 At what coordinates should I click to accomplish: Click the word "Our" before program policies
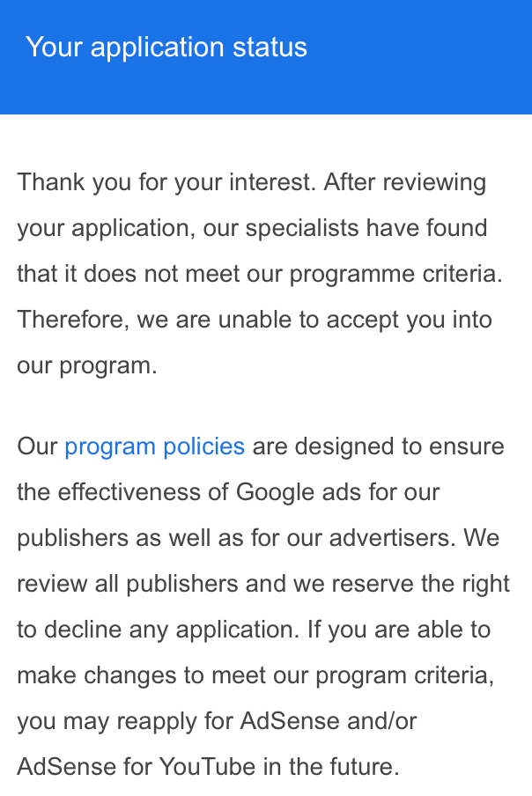coord(37,446)
